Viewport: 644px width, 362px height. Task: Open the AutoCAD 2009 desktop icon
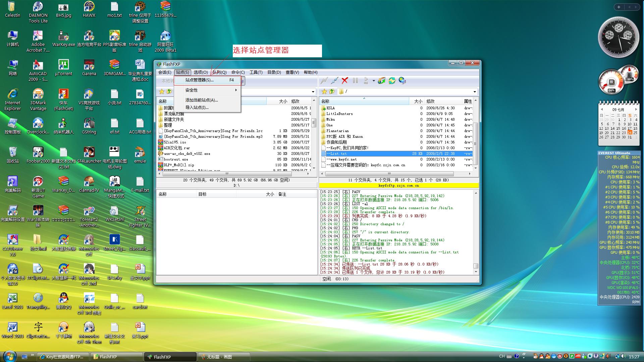[38, 71]
